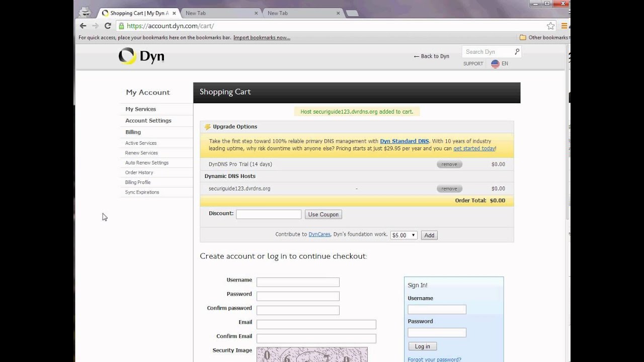Image resolution: width=644 pixels, height=362 pixels.
Task: Click the US flag language icon
Action: pos(495,64)
